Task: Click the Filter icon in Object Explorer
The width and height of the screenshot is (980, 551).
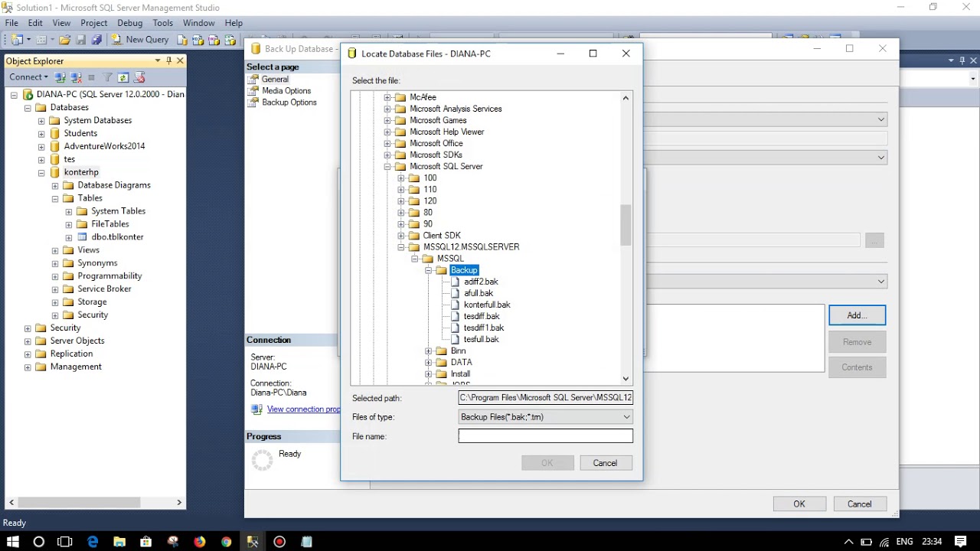Action: point(108,77)
